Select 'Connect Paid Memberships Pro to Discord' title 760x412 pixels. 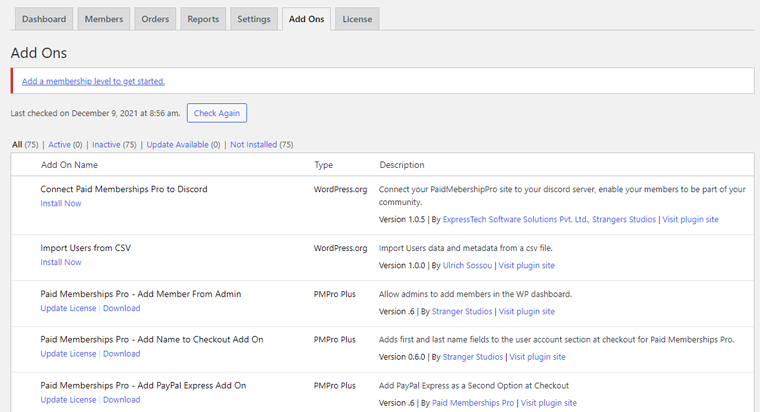(124, 189)
